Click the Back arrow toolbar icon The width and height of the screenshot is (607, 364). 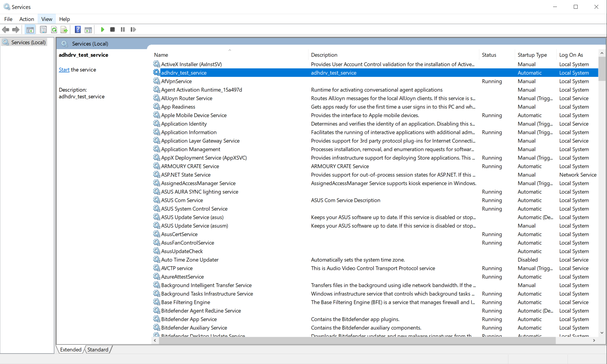pyautogui.click(x=6, y=30)
